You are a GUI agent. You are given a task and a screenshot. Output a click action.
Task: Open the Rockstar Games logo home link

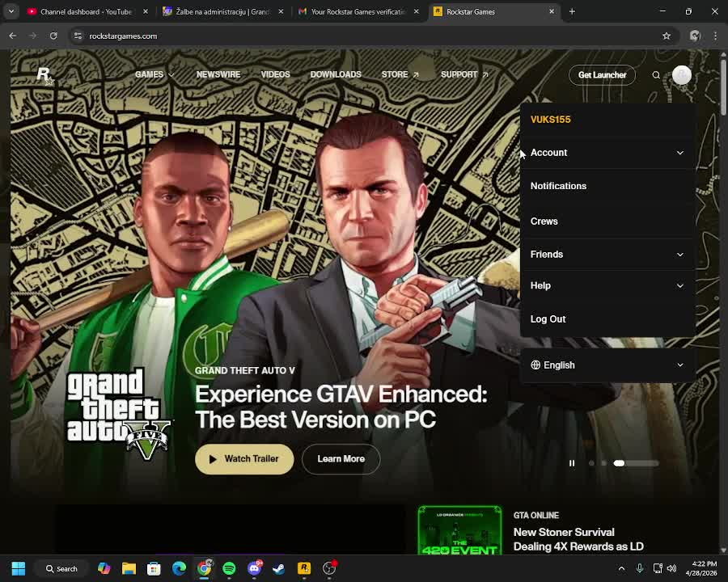click(45, 76)
